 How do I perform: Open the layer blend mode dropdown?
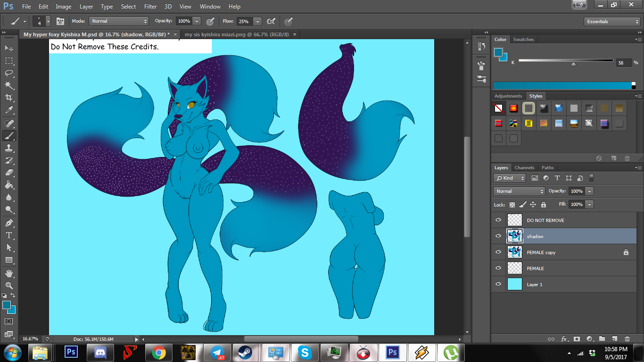(x=519, y=191)
